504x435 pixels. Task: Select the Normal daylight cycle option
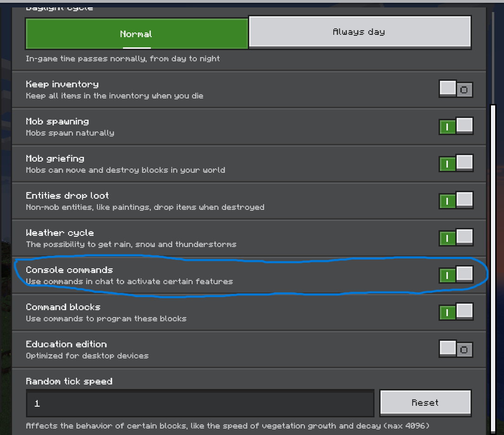pos(136,34)
